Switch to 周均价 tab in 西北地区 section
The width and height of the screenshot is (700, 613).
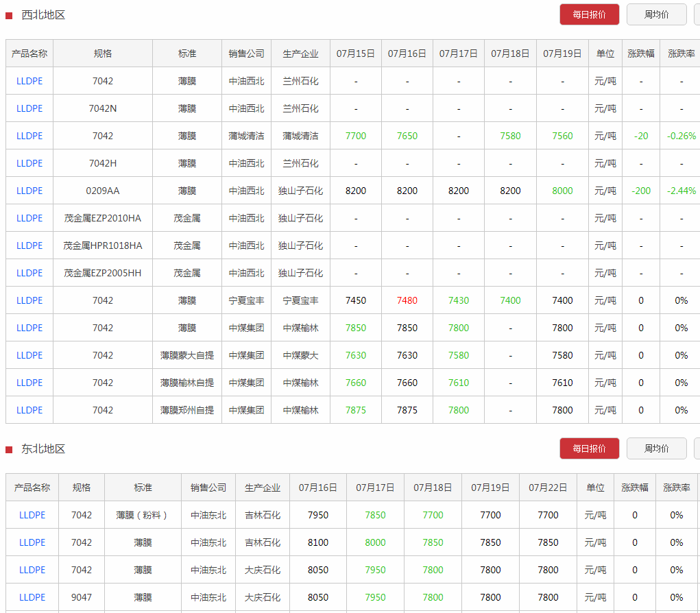[x=656, y=14]
